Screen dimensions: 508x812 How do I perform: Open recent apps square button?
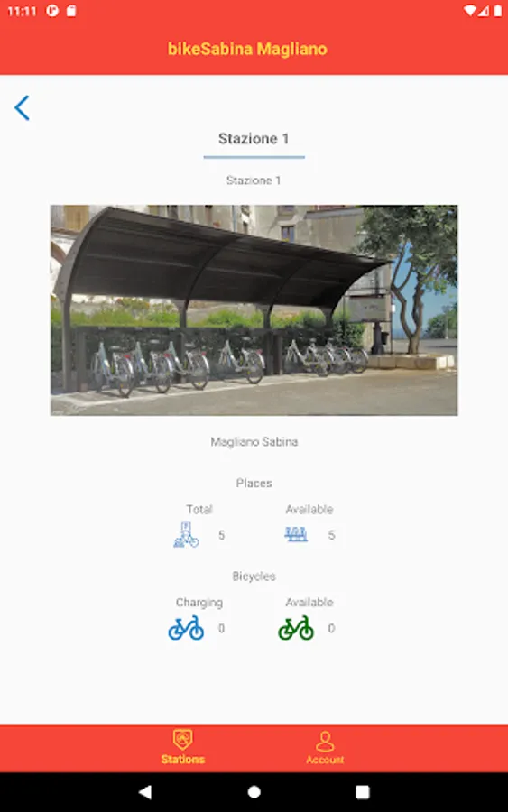pyautogui.click(x=363, y=792)
